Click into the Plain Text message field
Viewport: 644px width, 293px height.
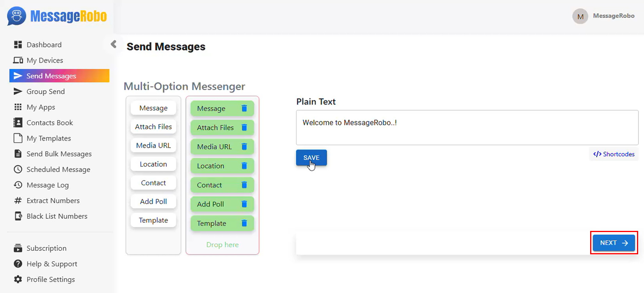(x=467, y=127)
